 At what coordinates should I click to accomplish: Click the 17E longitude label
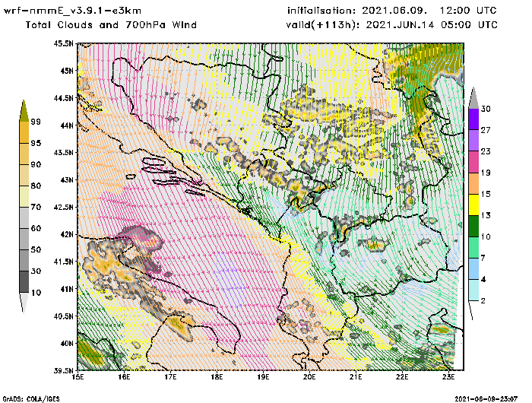pos(171,377)
